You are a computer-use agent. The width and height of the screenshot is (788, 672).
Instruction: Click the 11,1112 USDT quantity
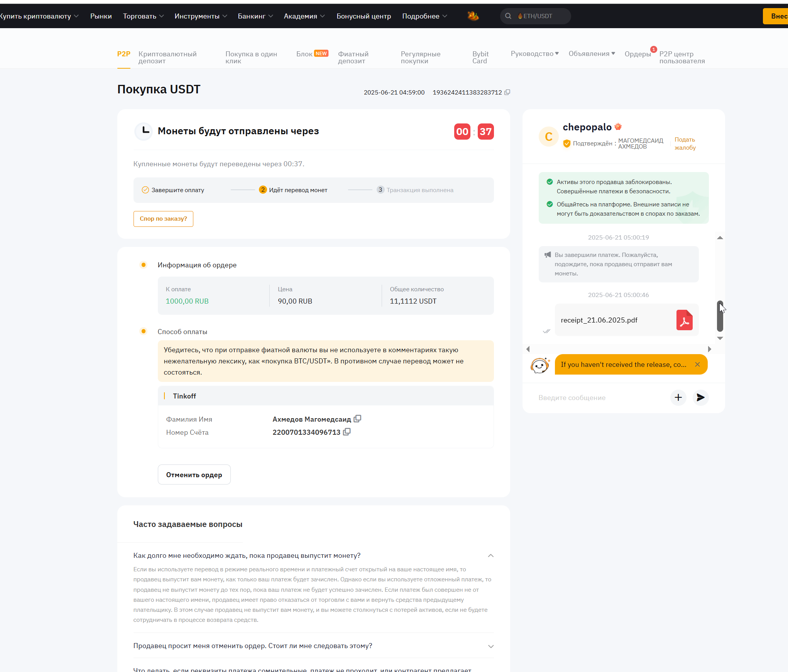tap(413, 301)
